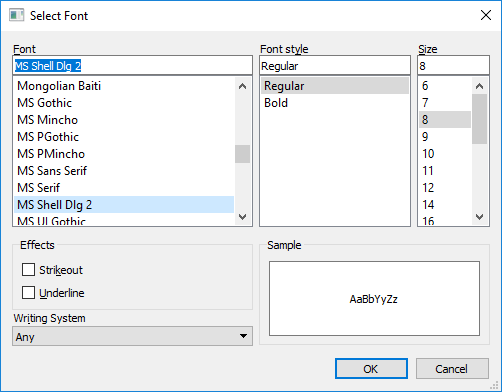
Task: Select size 9
Action: 445,137
